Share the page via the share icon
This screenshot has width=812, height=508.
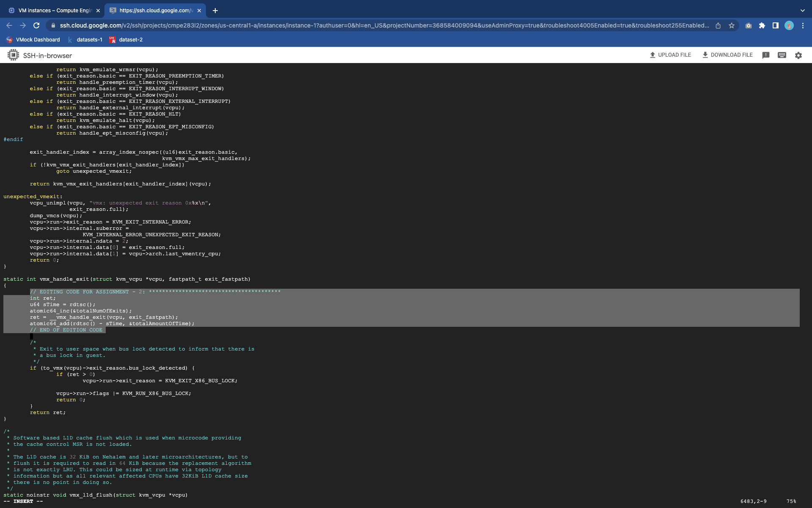pyautogui.click(x=718, y=25)
